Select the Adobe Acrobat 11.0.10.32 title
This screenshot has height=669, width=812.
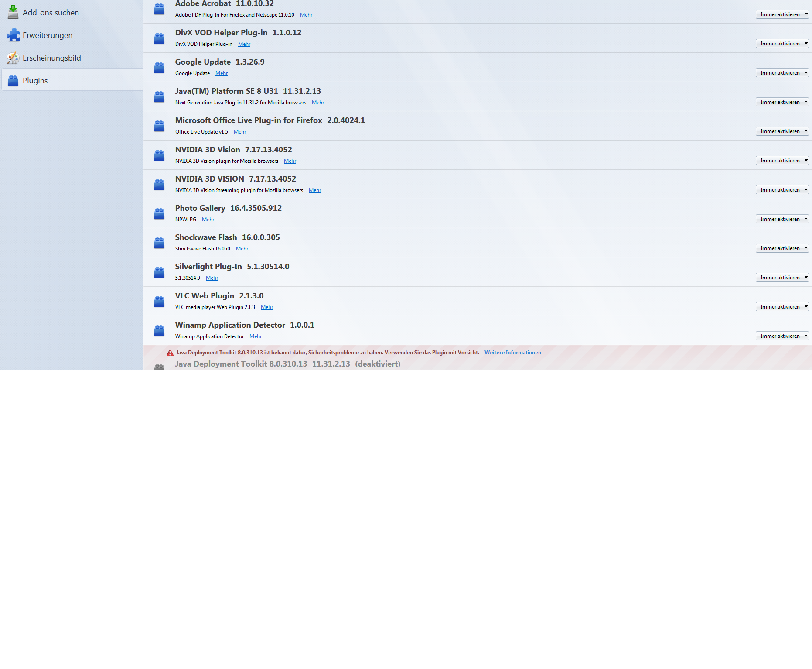pos(225,4)
